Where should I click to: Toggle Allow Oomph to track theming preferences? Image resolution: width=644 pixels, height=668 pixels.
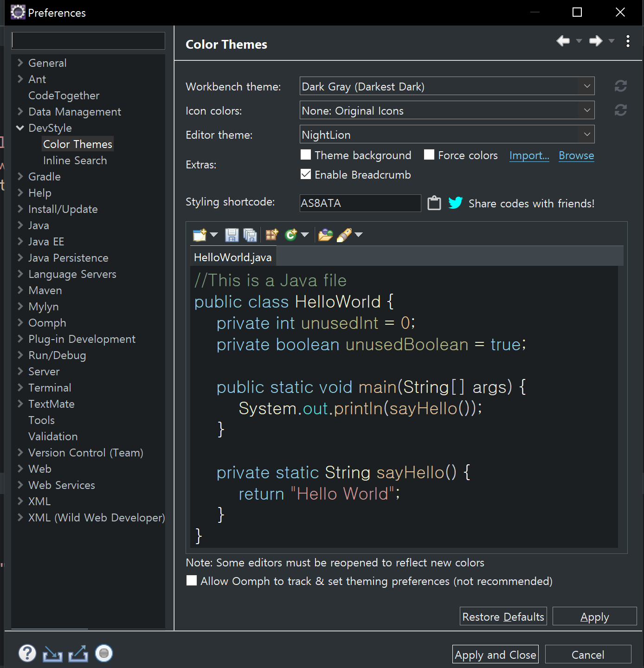(192, 580)
